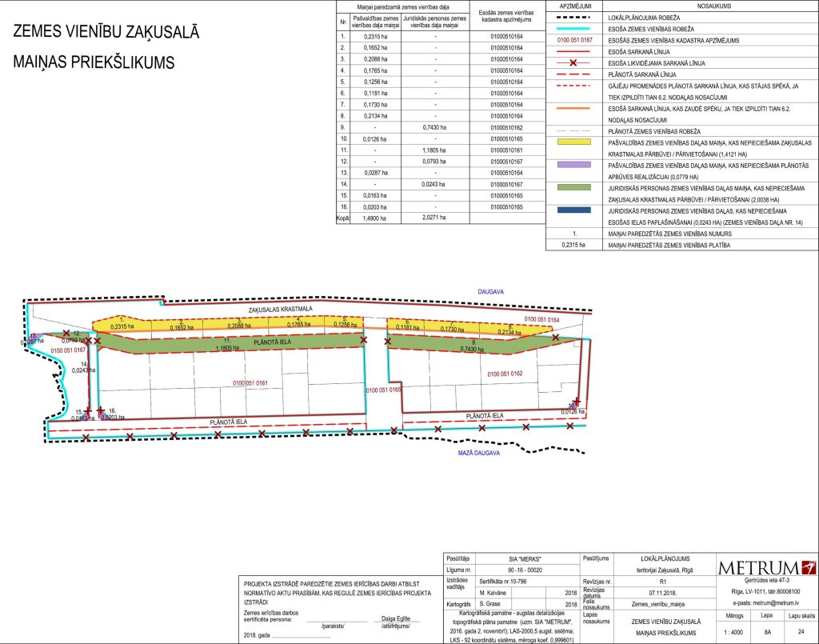
Task: Click the scale value 1 : 4000
Action: click(736, 633)
